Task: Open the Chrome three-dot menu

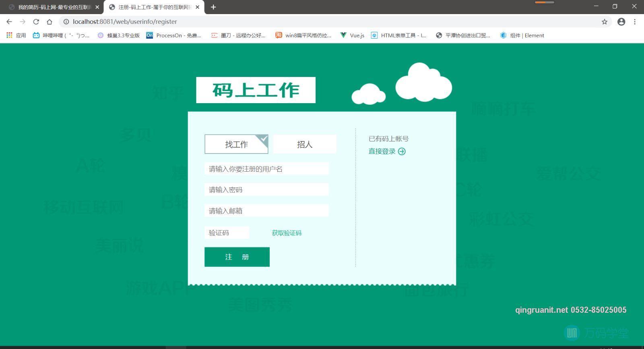Action: 635,22
